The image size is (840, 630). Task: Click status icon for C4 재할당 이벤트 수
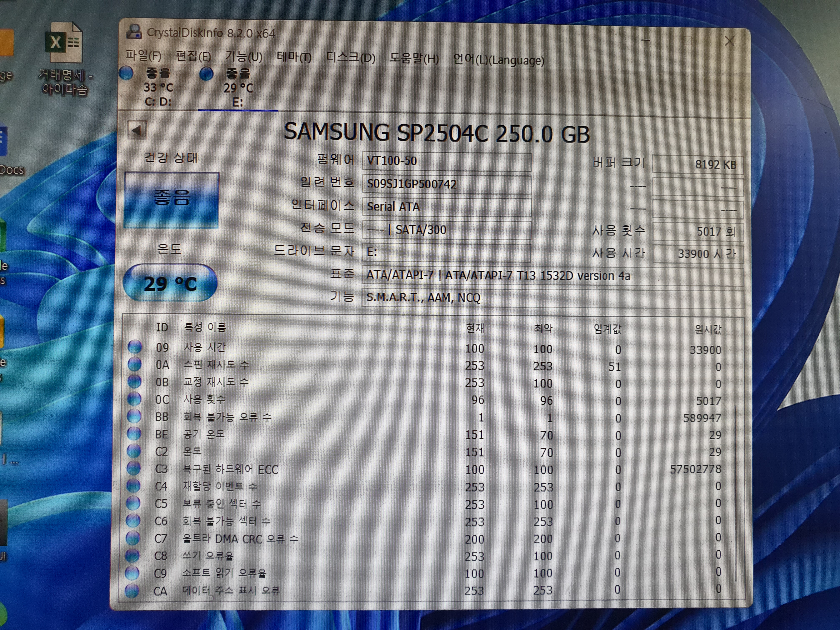click(133, 486)
